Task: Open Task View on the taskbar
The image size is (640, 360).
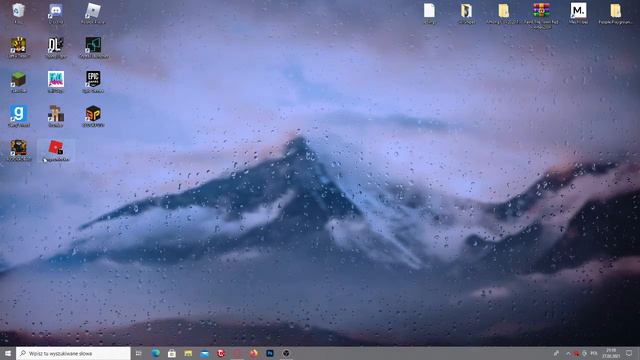Action: click(139, 353)
